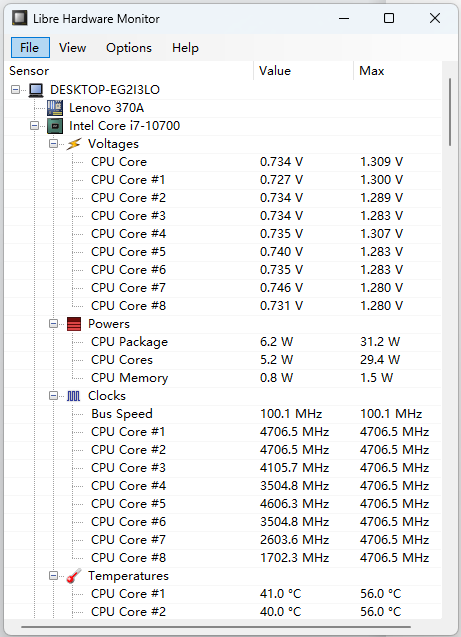
Task: Click the lightning bolt Voltages icon
Action: coord(74,144)
